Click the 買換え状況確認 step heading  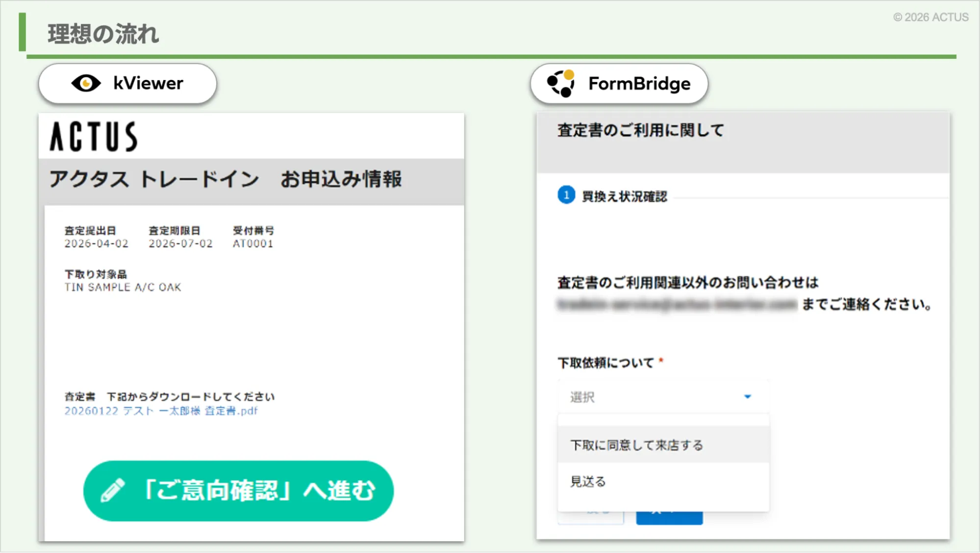tap(624, 196)
